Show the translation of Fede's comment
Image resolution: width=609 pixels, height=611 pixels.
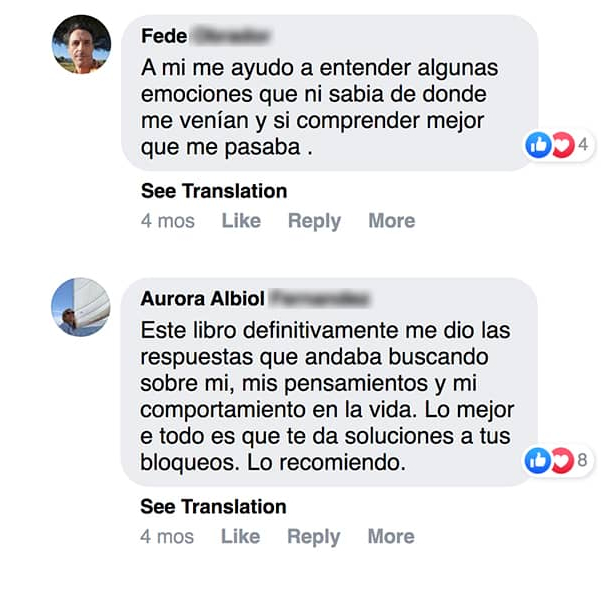[x=214, y=191]
